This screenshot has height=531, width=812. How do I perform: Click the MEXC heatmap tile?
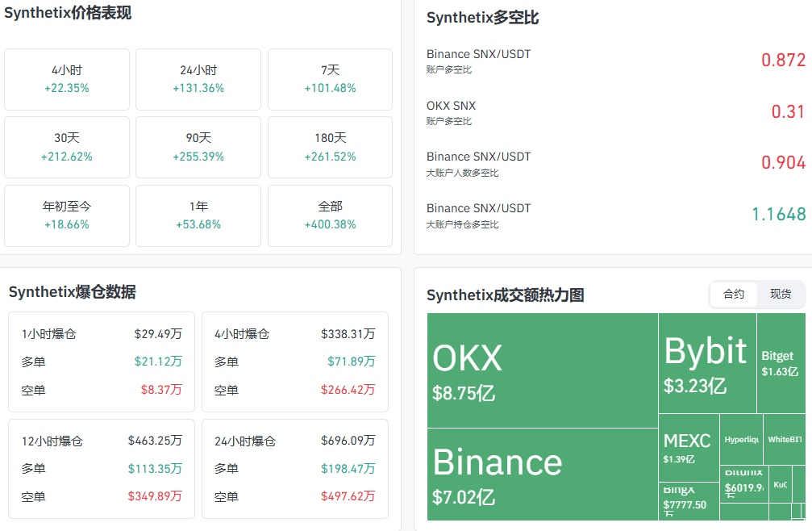(x=688, y=447)
